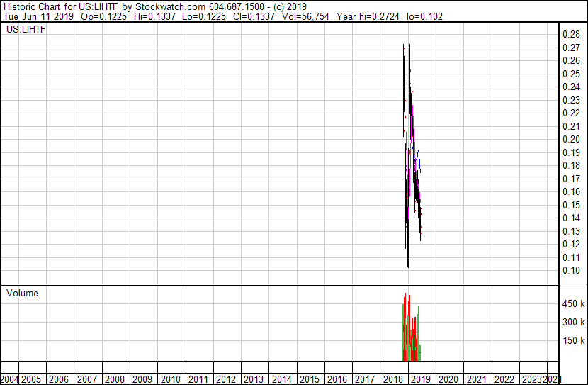This screenshot has height=385, width=588.
Task: Click the 300 k volume axis label
Action: pos(573,323)
